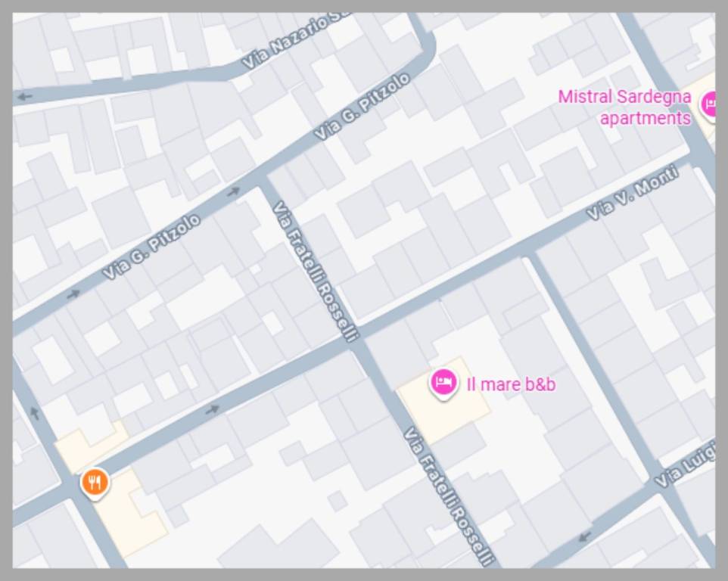728x581 pixels.
Task: Click the upward one-way arrow above the restaurant pin
Action: click(x=34, y=412)
